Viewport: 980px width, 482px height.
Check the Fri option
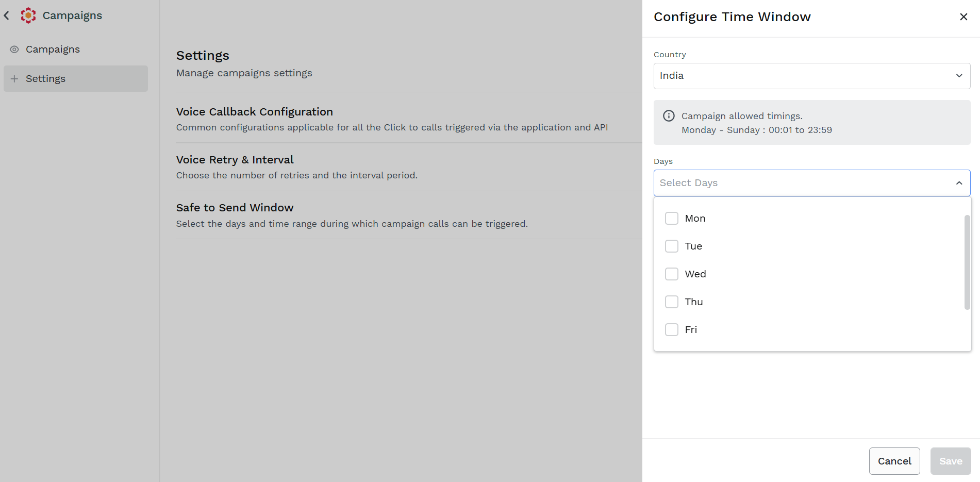[x=672, y=330]
